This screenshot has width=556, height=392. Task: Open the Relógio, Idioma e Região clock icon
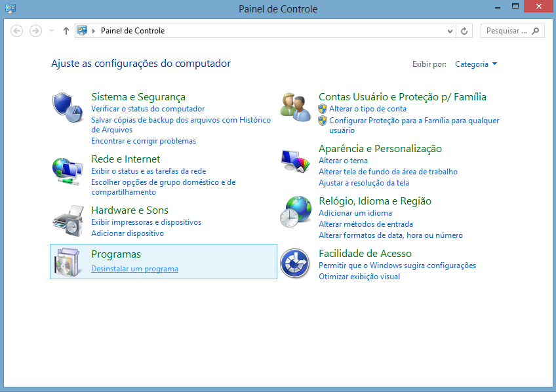295,212
